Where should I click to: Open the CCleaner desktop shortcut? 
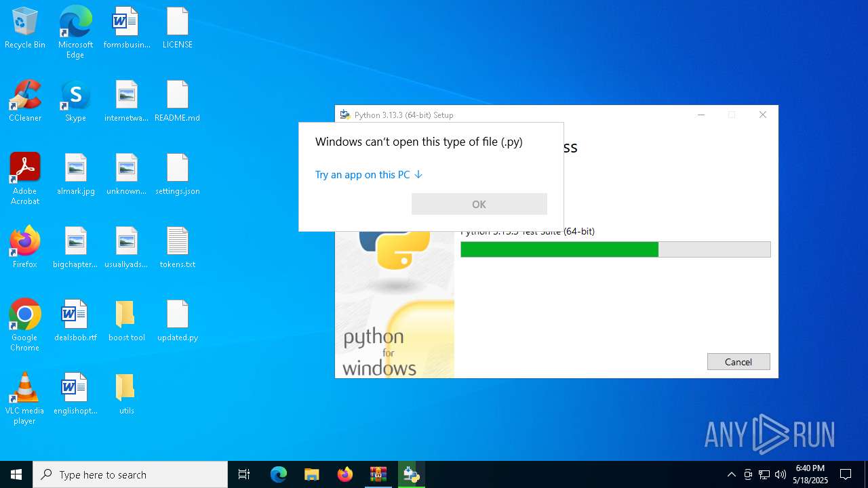[25, 102]
